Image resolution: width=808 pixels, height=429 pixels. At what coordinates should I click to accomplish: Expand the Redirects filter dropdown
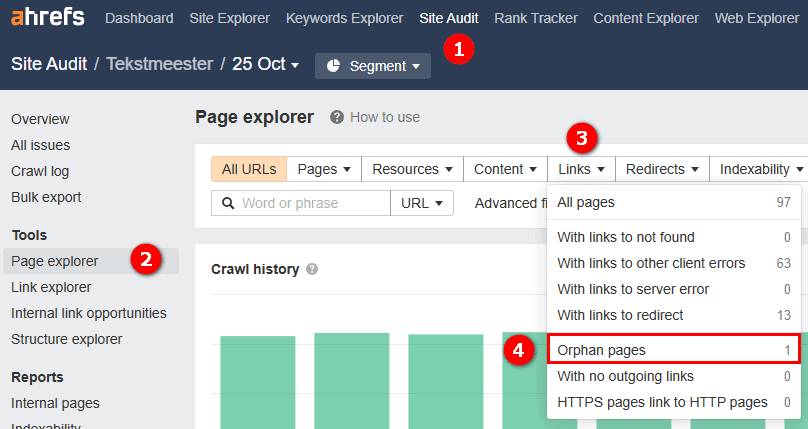coord(662,169)
